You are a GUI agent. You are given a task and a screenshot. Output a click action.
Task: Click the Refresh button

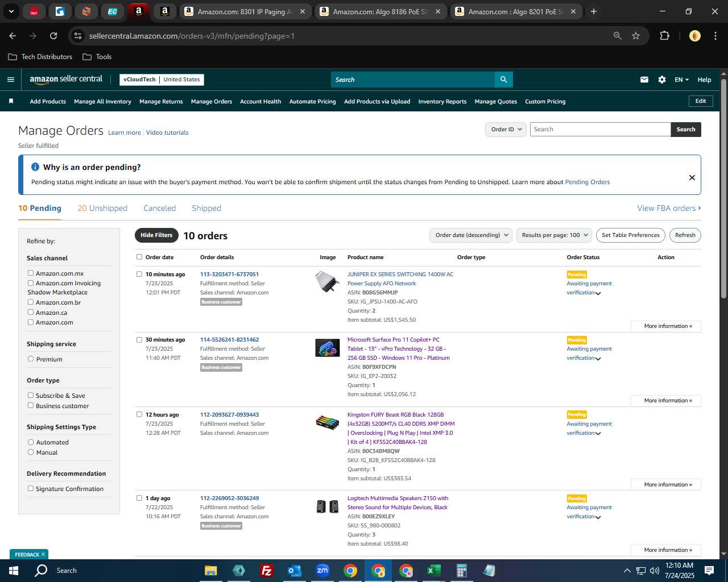point(685,235)
